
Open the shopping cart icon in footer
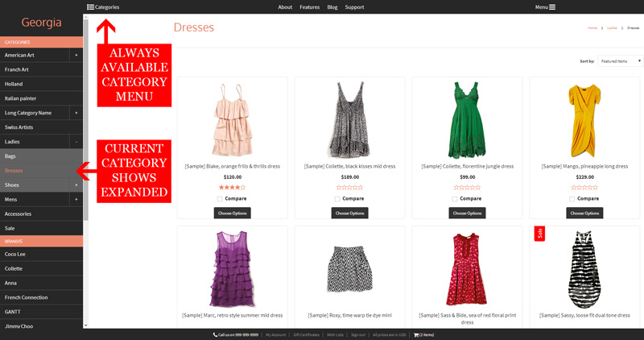[416, 334]
